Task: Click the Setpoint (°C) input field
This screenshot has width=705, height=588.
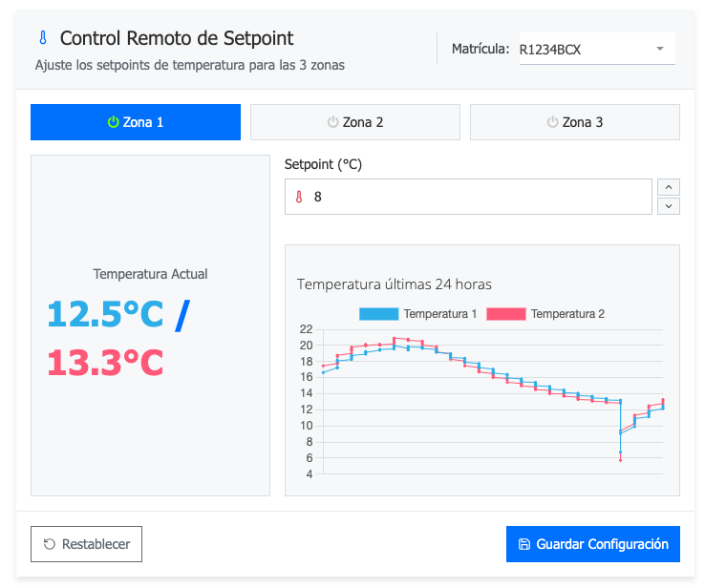Action: tap(478, 198)
